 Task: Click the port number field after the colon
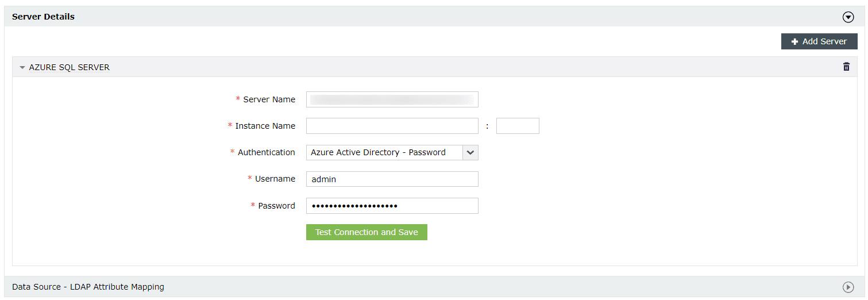[517, 126]
